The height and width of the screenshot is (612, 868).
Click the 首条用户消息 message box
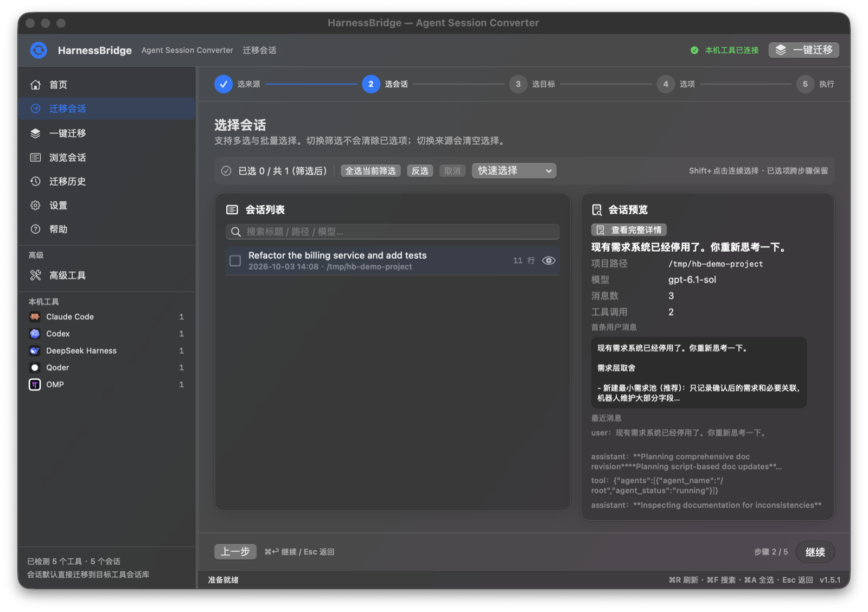click(x=699, y=373)
